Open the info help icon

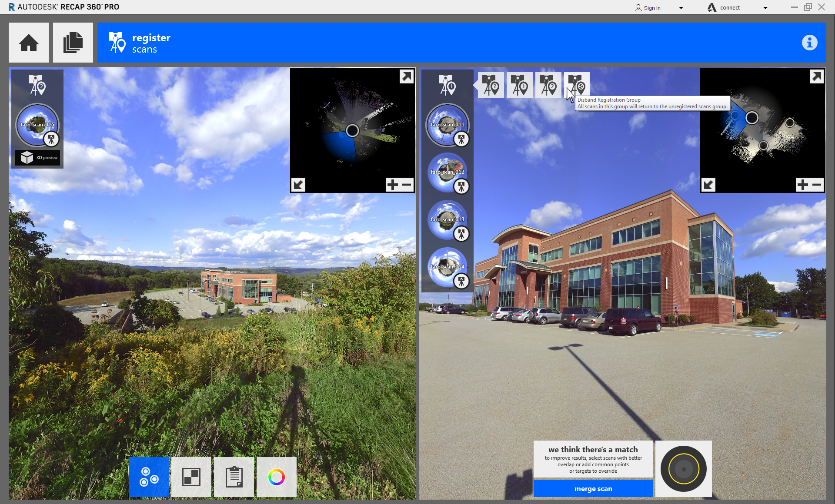click(809, 43)
